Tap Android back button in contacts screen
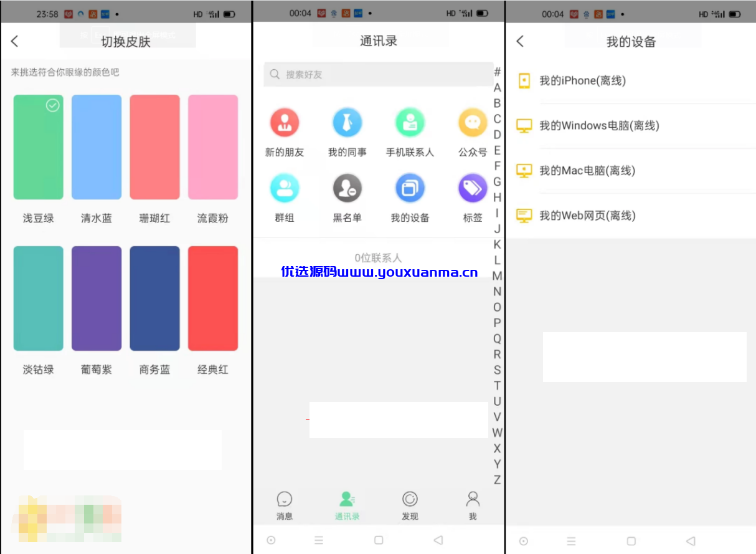Viewport: 756px width, 554px height. [x=438, y=540]
